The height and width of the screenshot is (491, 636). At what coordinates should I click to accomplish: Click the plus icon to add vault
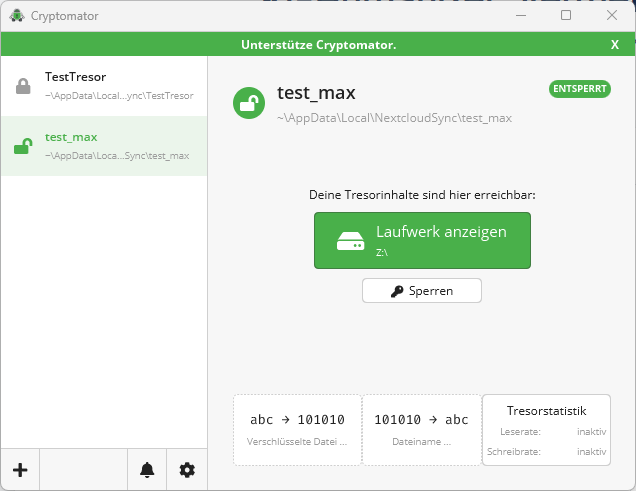[x=20, y=470]
